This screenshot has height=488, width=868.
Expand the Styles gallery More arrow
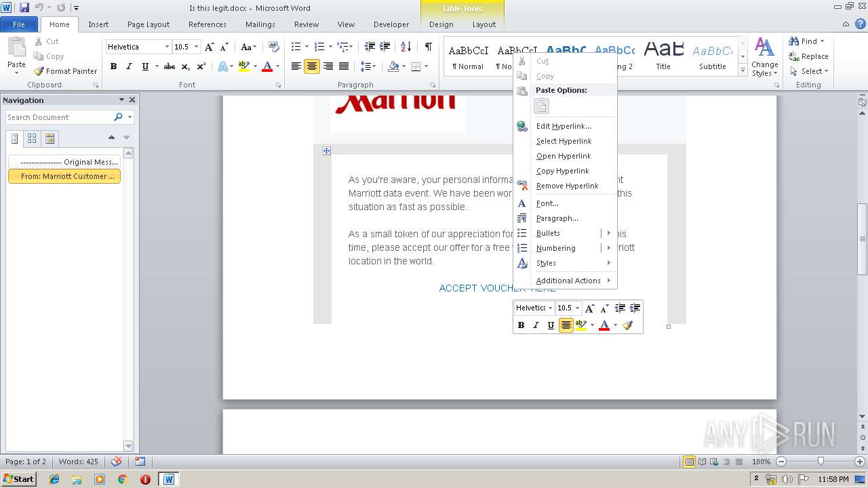[743, 70]
